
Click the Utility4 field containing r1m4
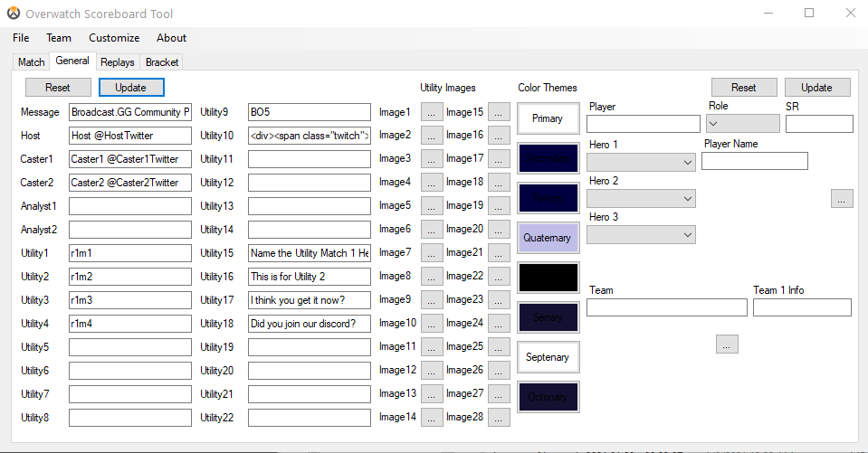tap(130, 324)
